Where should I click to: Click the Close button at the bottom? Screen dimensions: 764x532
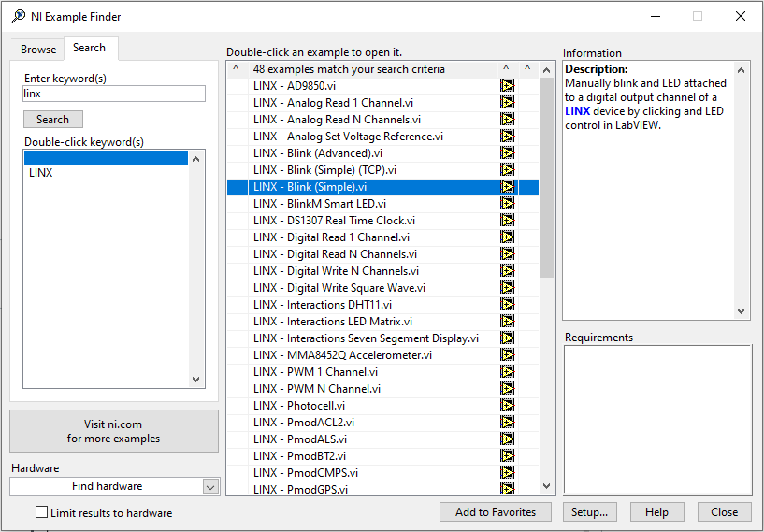tap(724, 512)
